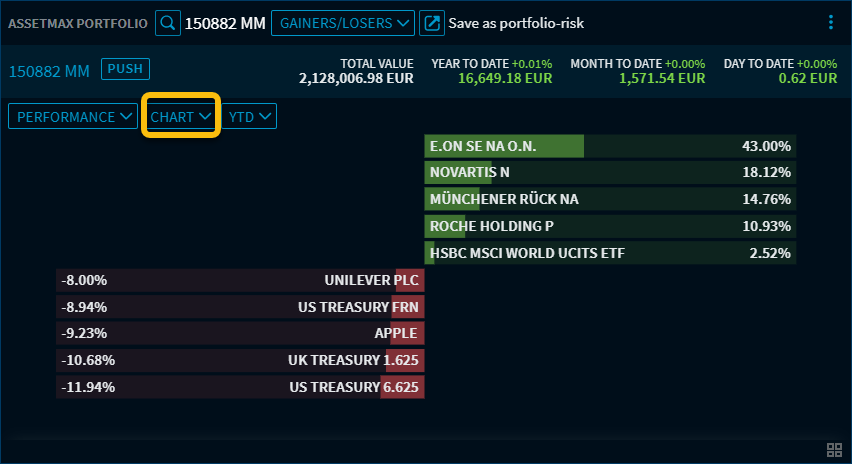
Task: Select the ROCHE HOLDING P row
Action: point(610,226)
